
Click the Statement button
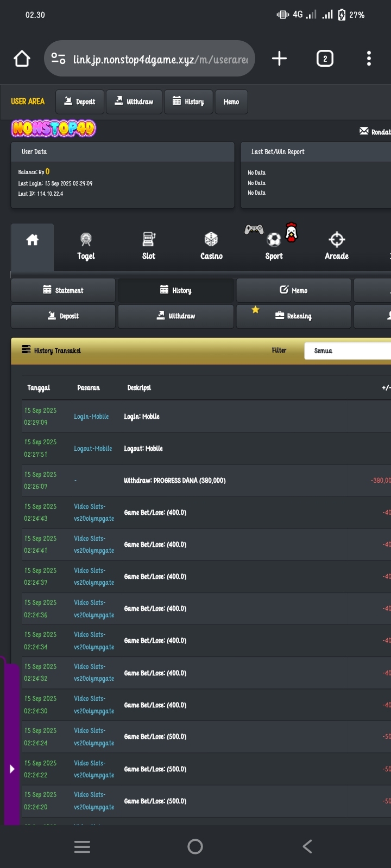63,291
